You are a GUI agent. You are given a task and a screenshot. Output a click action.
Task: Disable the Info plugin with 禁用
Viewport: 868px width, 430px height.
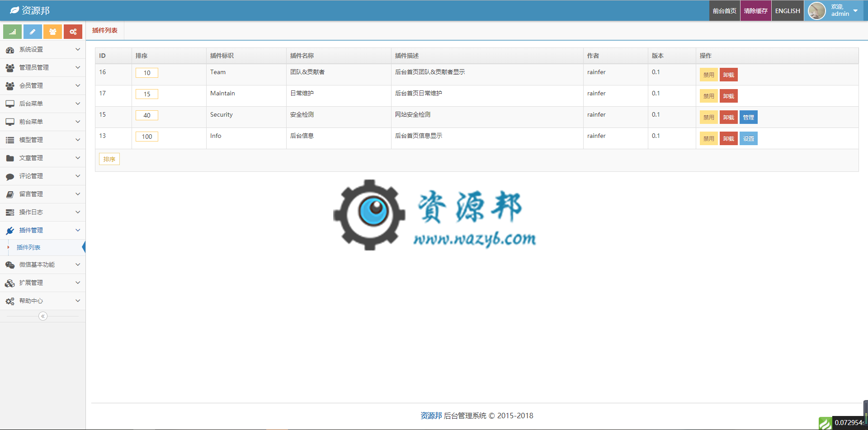point(708,138)
